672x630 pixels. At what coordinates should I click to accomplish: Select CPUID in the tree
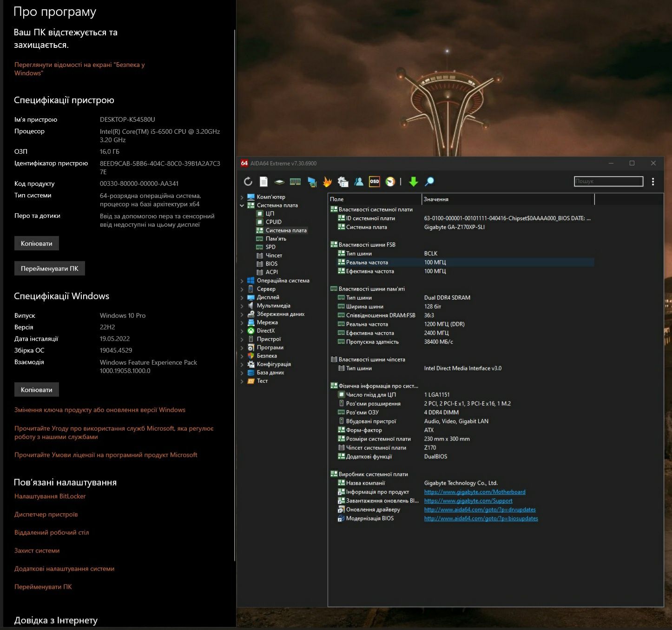coord(273,222)
